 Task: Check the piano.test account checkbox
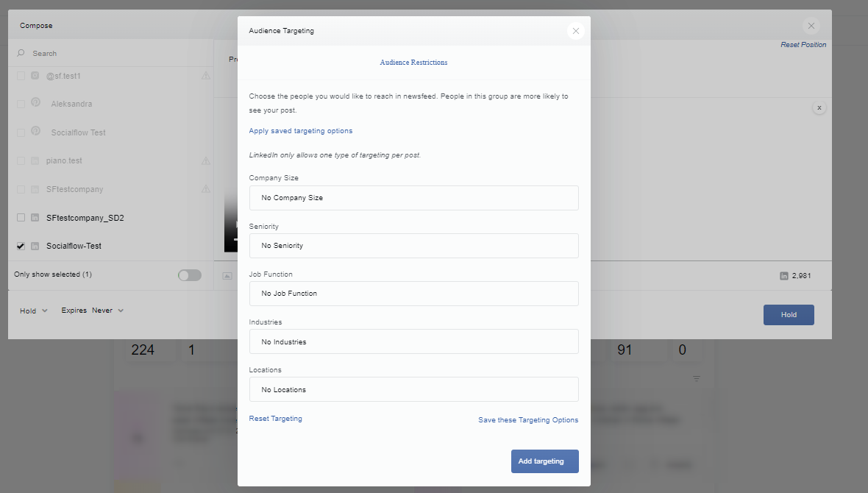click(21, 160)
